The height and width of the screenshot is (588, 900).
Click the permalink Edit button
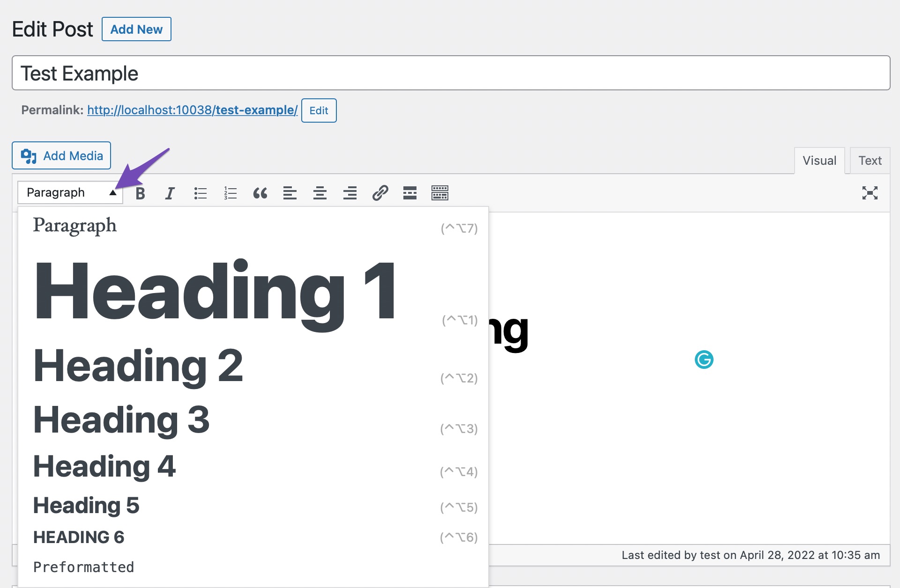tap(319, 110)
